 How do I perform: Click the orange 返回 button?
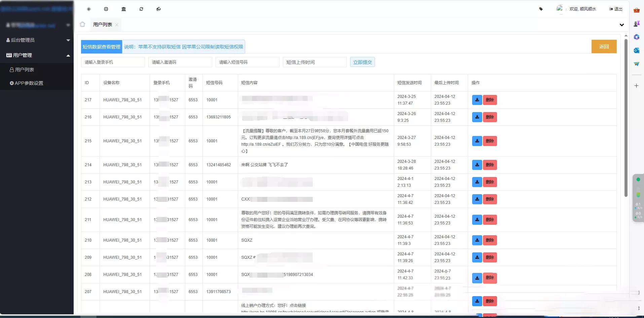(x=604, y=46)
